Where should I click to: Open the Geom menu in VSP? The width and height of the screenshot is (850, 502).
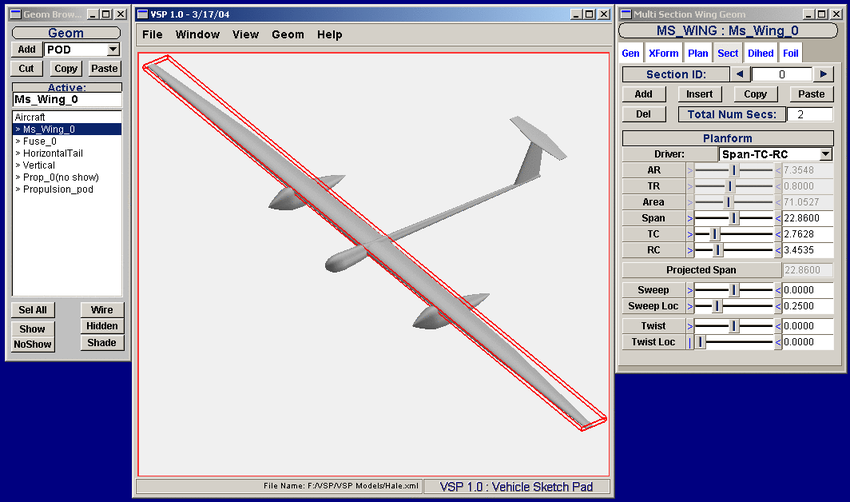click(288, 34)
